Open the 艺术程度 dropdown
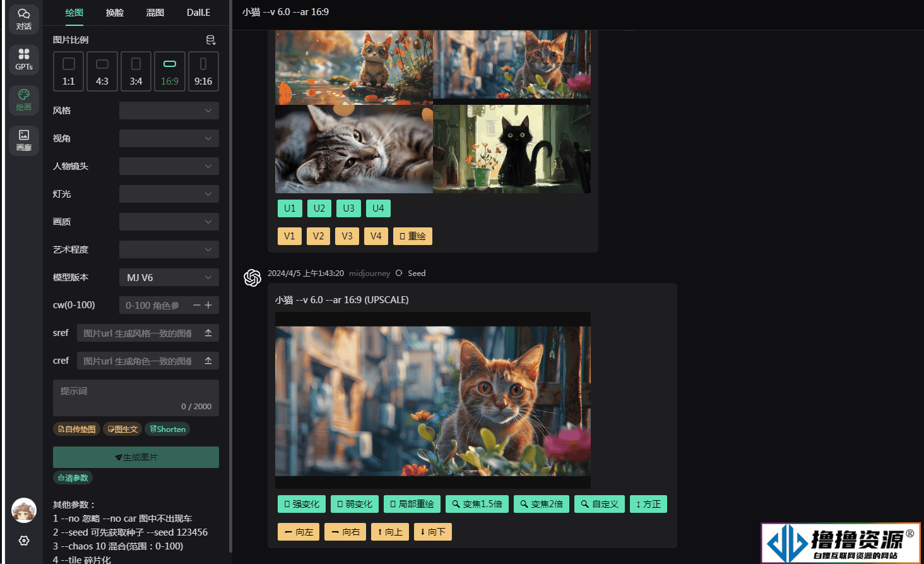This screenshot has height=564, width=924. tap(169, 249)
